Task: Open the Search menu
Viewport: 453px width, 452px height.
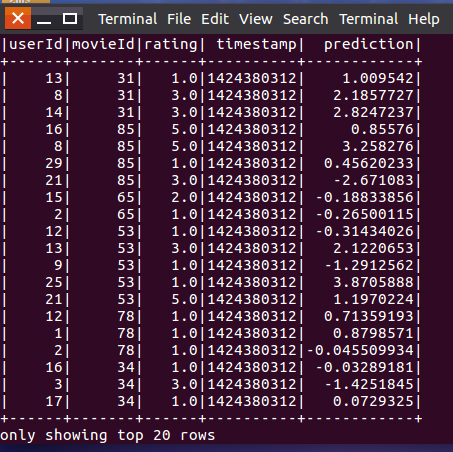Action: (306, 19)
